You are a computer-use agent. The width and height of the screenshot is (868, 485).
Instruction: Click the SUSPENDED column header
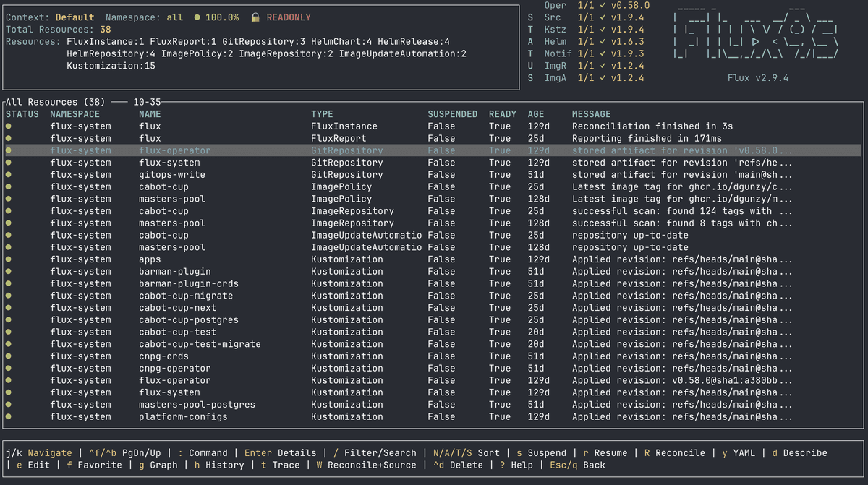point(453,114)
